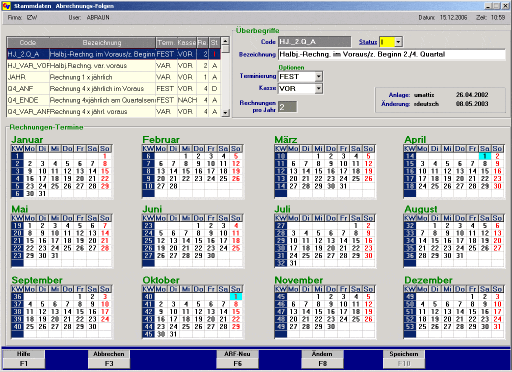The image size is (512, 372).
Task: Click day 30 in April
Action: pos(497,186)
